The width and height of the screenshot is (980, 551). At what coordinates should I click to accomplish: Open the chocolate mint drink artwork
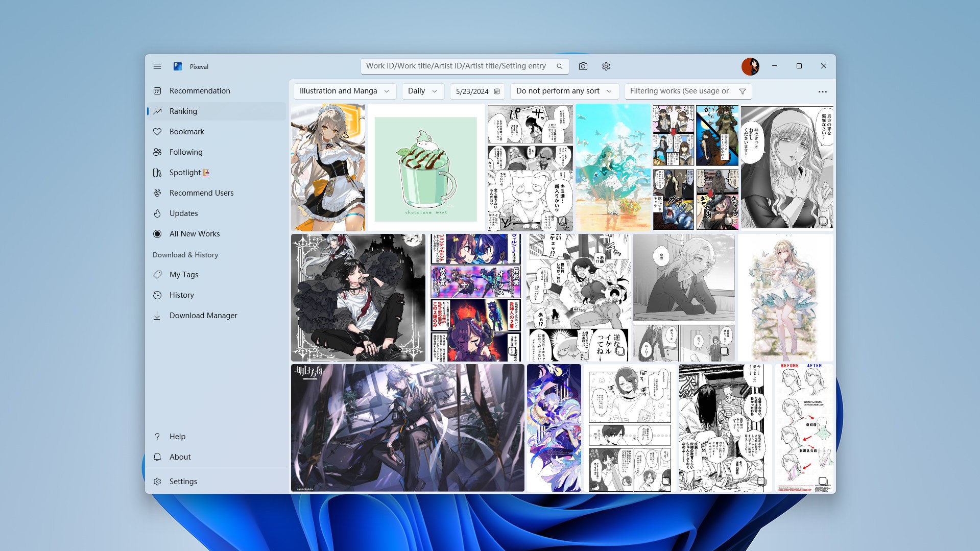(426, 167)
